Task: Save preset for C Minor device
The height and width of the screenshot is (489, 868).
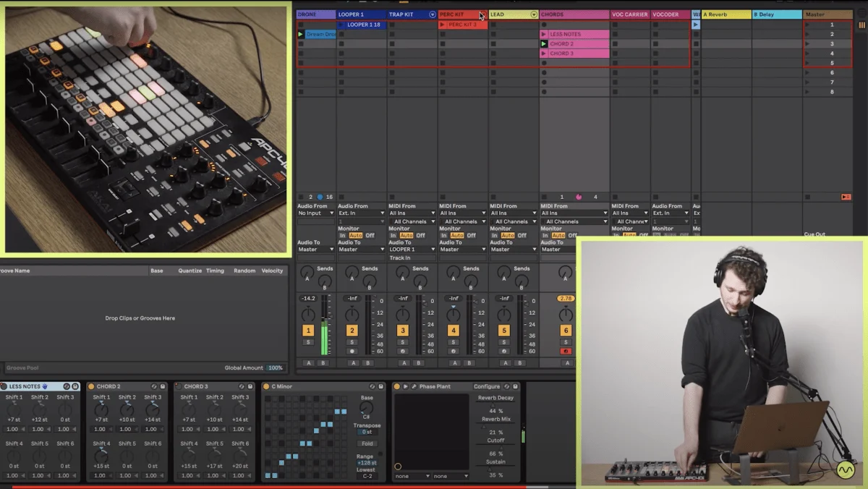Action: [381, 386]
